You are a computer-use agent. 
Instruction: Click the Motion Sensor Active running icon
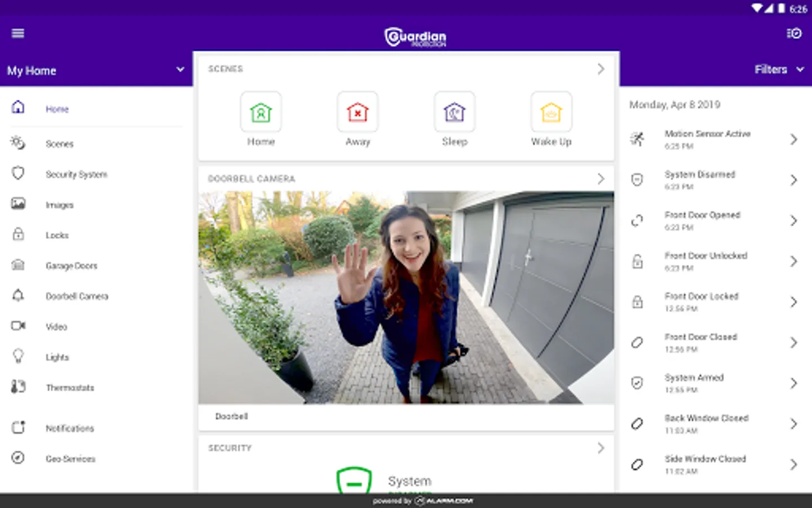[x=637, y=139]
